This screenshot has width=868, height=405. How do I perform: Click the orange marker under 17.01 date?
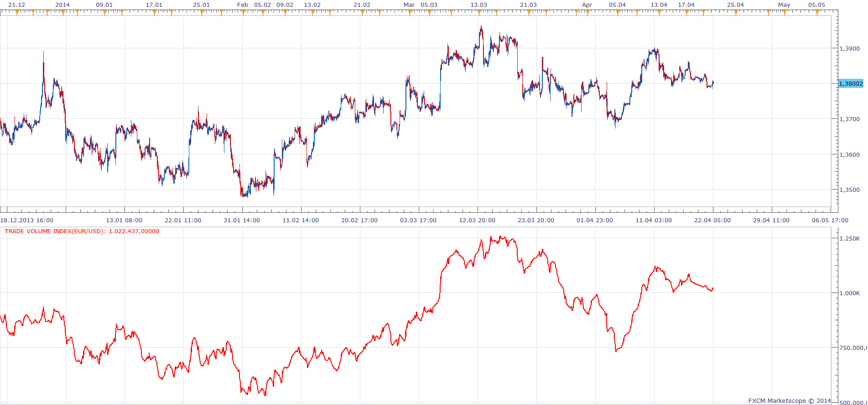click(x=154, y=12)
